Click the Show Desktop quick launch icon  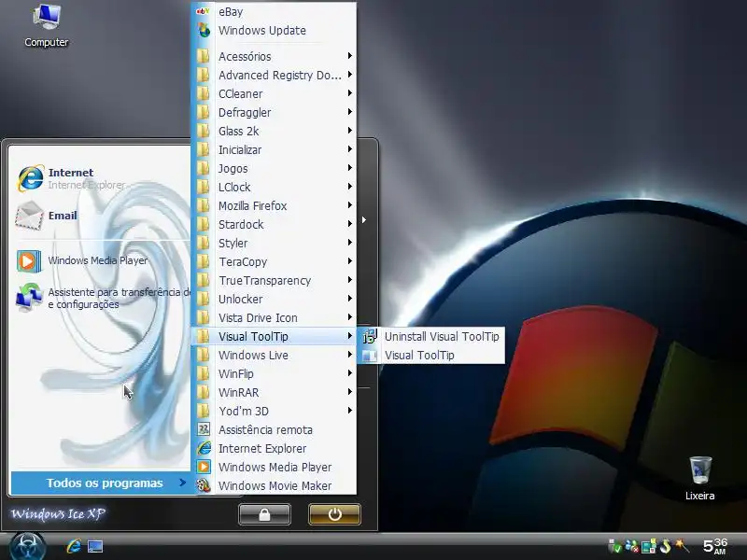click(x=95, y=546)
